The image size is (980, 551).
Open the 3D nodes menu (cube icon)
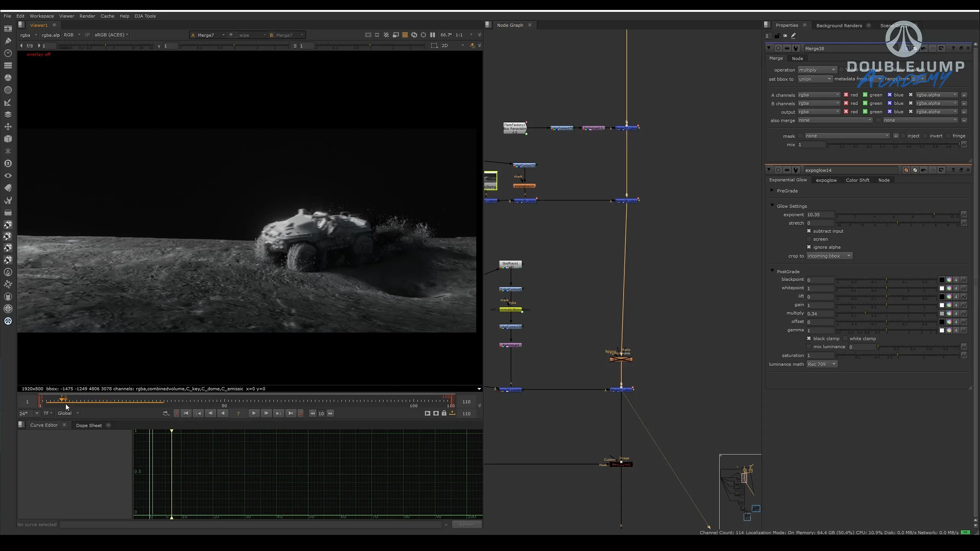pos(8,139)
